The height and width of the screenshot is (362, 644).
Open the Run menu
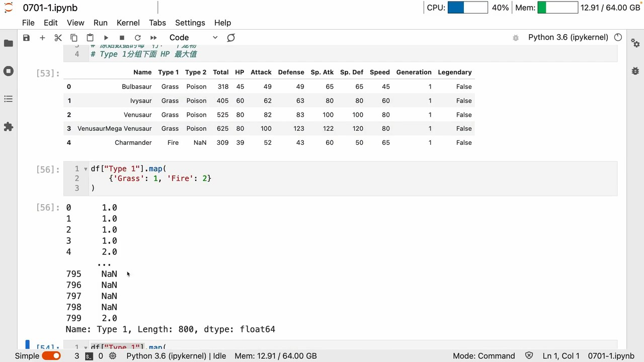coord(101,23)
